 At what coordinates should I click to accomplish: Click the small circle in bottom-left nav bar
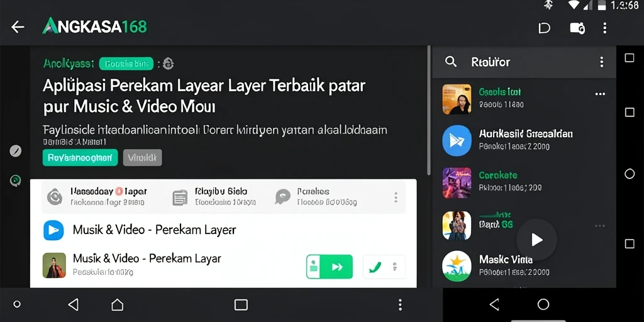point(17,304)
